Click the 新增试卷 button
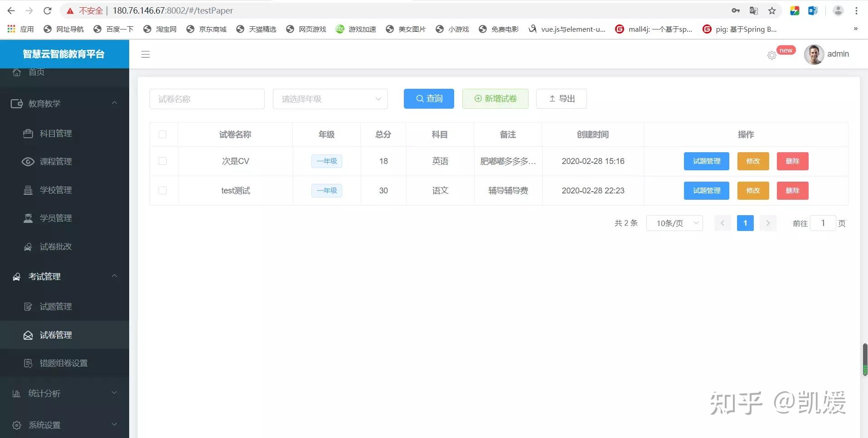The image size is (868, 438). coord(495,98)
